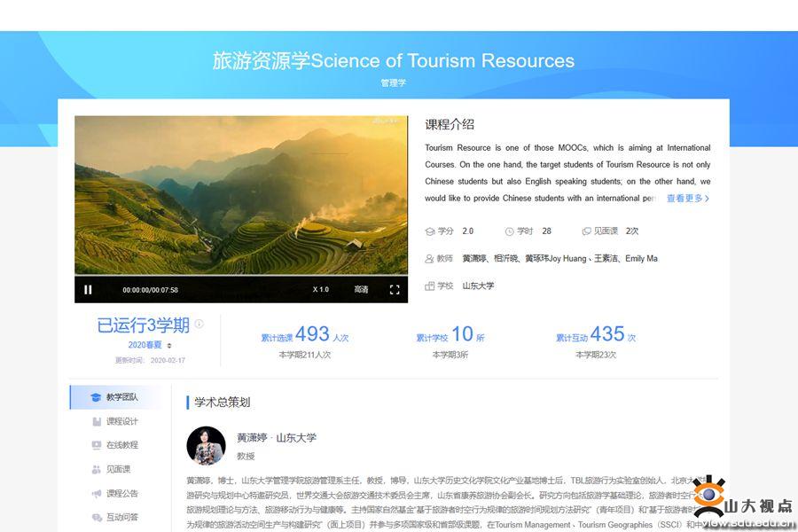Expand the 2020春夏 semester selector
The width and height of the screenshot is (798, 532).
coord(169,345)
